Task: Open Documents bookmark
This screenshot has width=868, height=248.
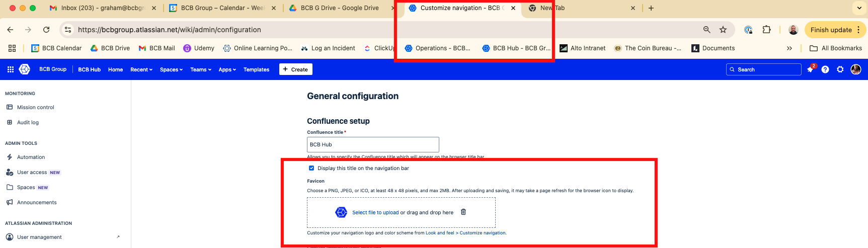Action: click(x=713, y=48)
